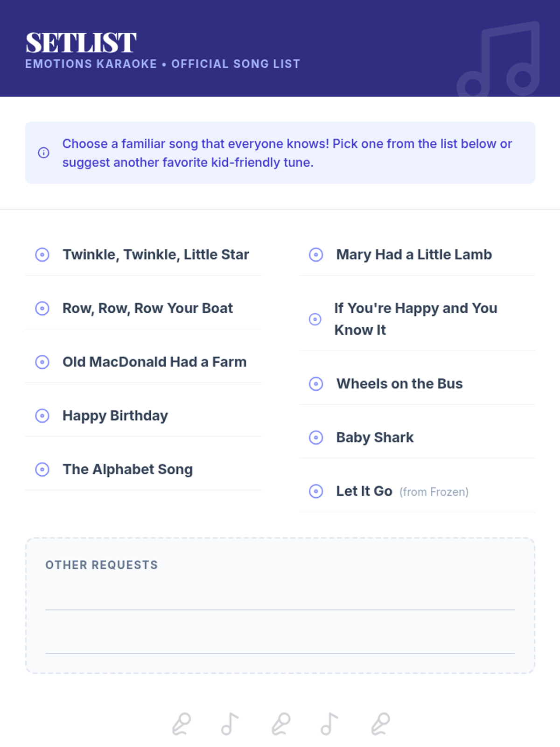Viewport: 560px width, 747px height.
Task: Click the large music note header decoration
Action: click(x=498, y=59)
